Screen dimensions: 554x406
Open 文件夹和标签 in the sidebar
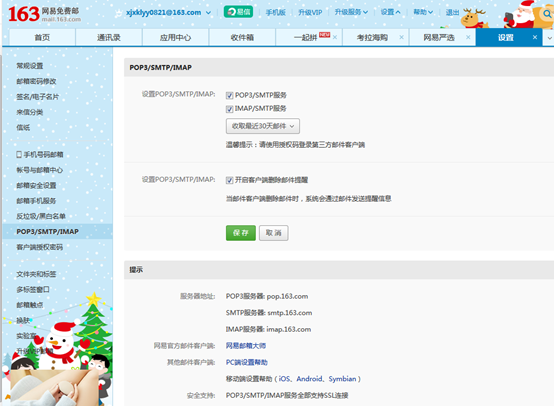(36, 274)
